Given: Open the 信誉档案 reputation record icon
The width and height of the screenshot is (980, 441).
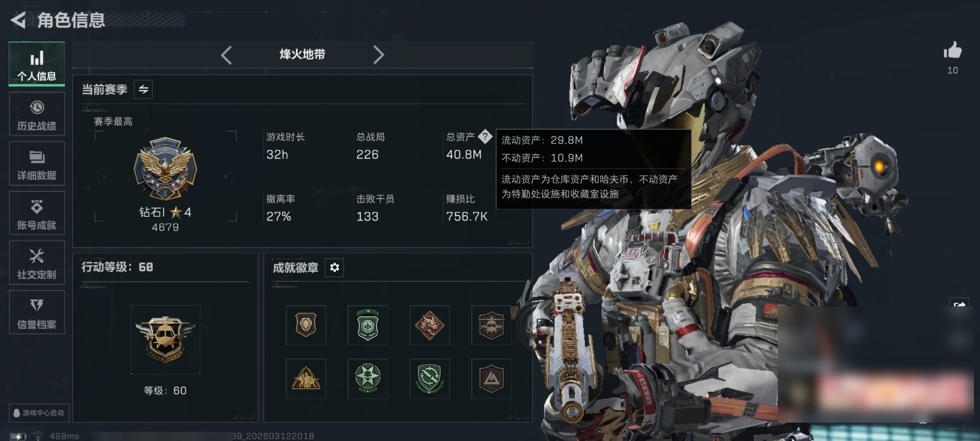Looking at the screenshot, I should point(37,312).
